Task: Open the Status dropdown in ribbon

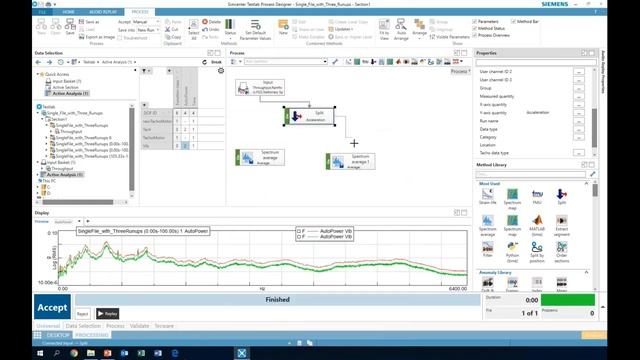Action: 230,38
